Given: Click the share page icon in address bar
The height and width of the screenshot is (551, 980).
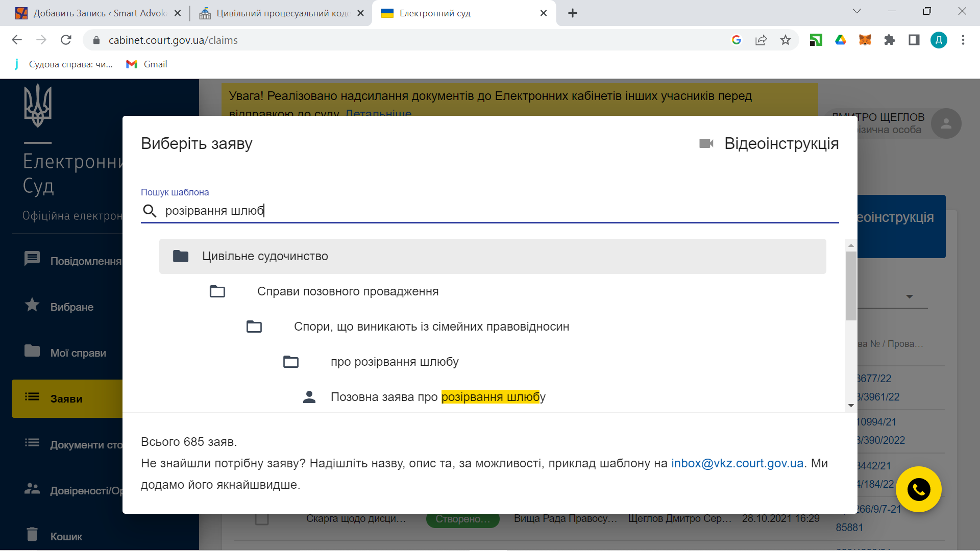Looking at the screenshot, I should coord(761,40).
